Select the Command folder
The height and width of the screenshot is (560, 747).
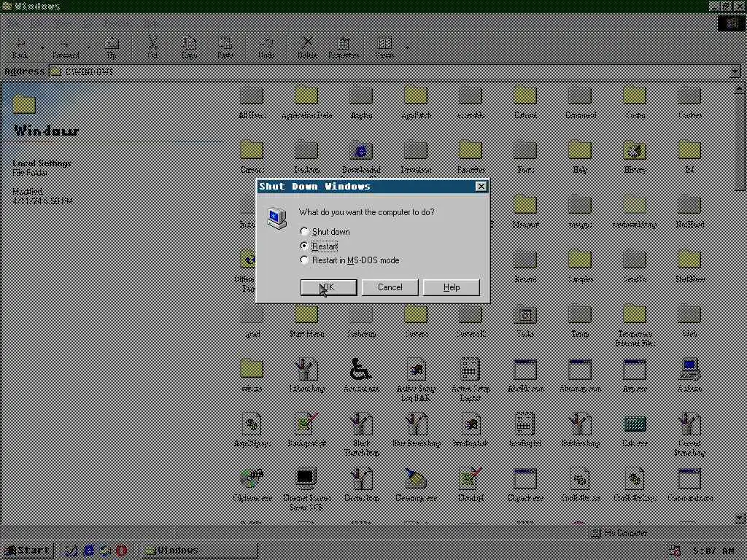(x=580, y=102)
